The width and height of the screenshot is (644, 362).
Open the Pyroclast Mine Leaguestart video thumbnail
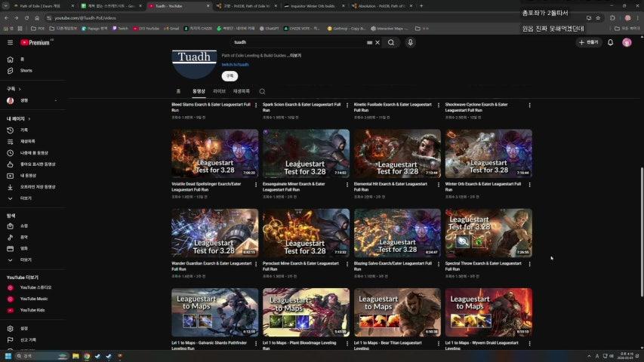click(306, 233)
